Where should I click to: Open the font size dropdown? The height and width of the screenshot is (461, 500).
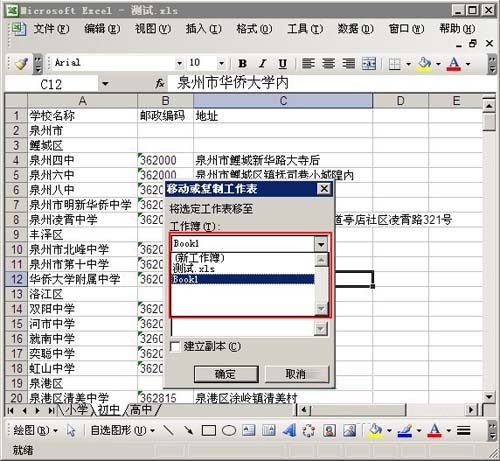221,63
